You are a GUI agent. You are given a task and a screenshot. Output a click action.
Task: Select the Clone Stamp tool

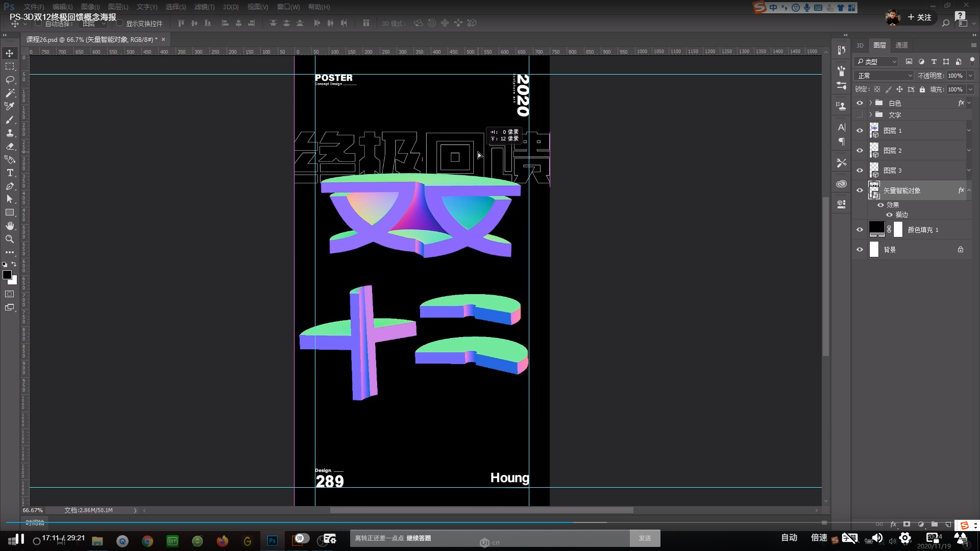coord(10,133)
